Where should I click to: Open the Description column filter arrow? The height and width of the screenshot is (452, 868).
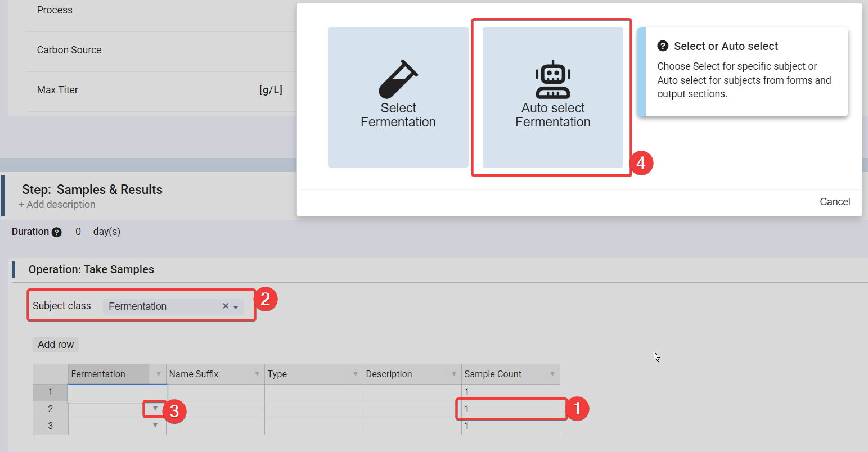click(454, 374)
